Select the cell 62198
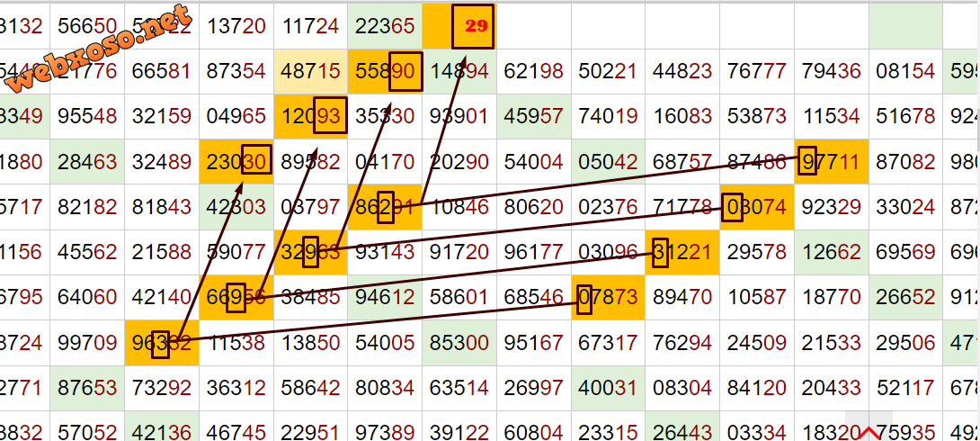 click(534, 71)
